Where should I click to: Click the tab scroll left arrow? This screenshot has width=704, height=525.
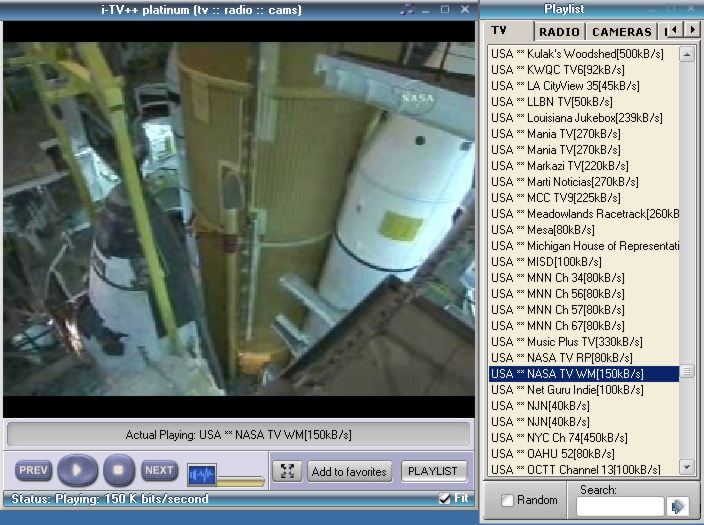point(675,30)
